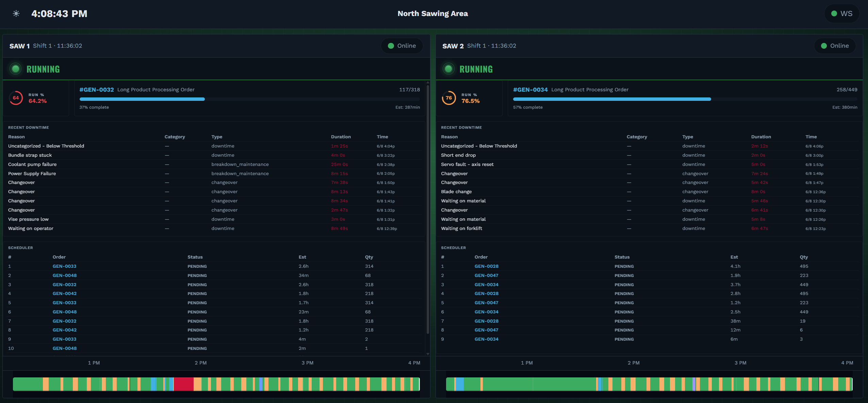This screenshot has width=868, height=403.
Task: Open GEN-0033 in Saw 1 scheduler row 1
Action: click(65, 266)
